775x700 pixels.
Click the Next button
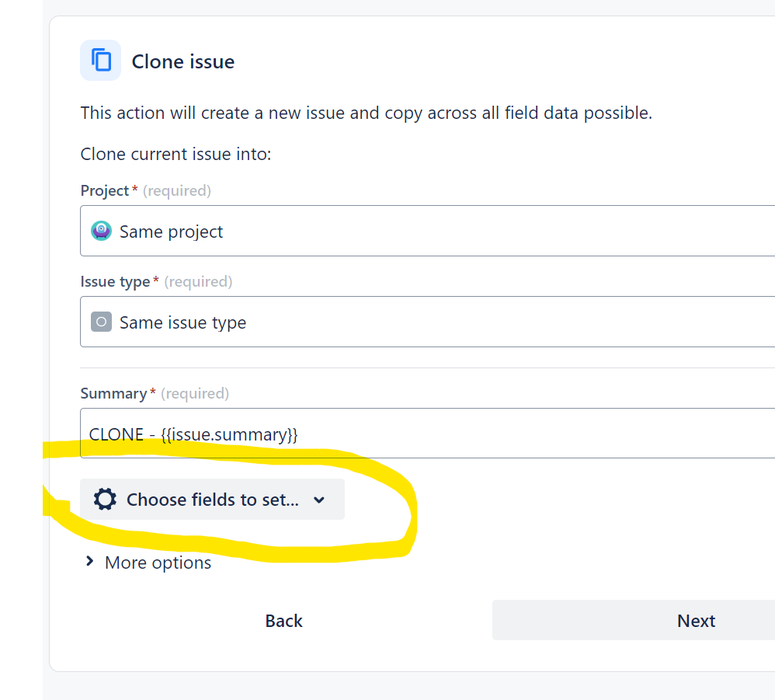coord(695,620)
